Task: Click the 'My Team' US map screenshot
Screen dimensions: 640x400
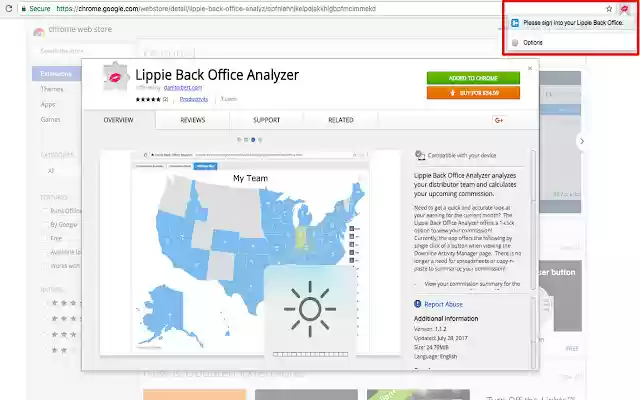Action: coord(250,252)
